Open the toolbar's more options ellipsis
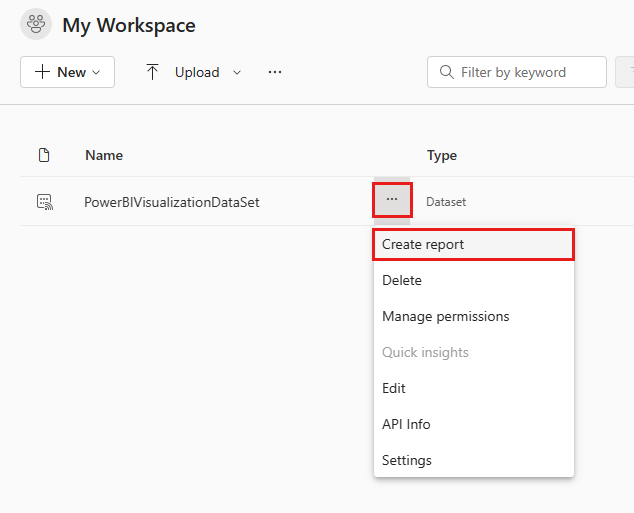The image size is (634, 513). (x=275, y=72)
